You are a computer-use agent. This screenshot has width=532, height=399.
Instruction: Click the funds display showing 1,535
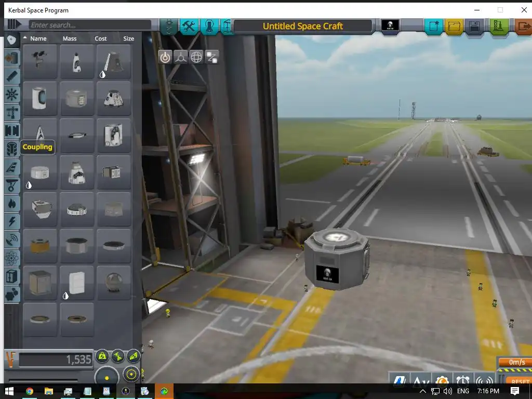coord(56,360)
